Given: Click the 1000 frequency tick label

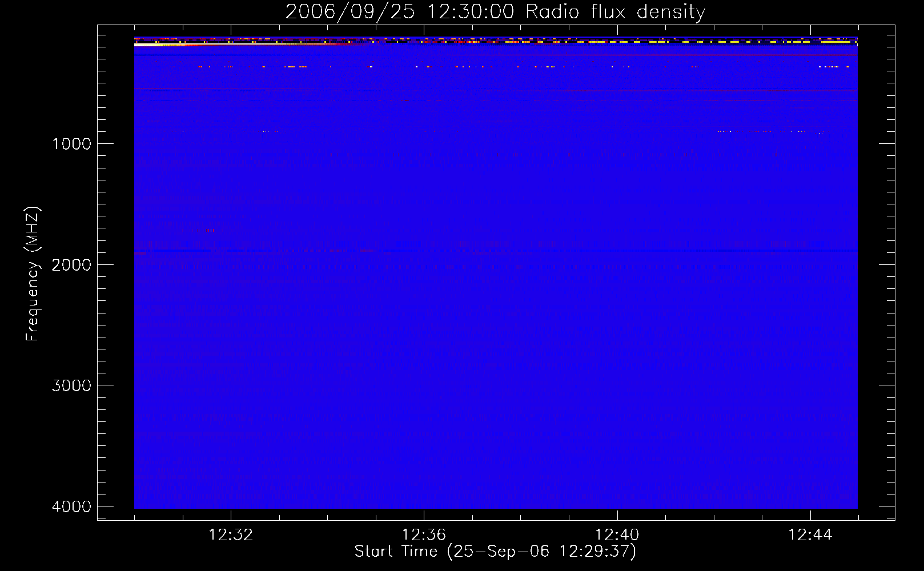Looking at the screenshot, I should pyautogui.click(x=72, y=144).
